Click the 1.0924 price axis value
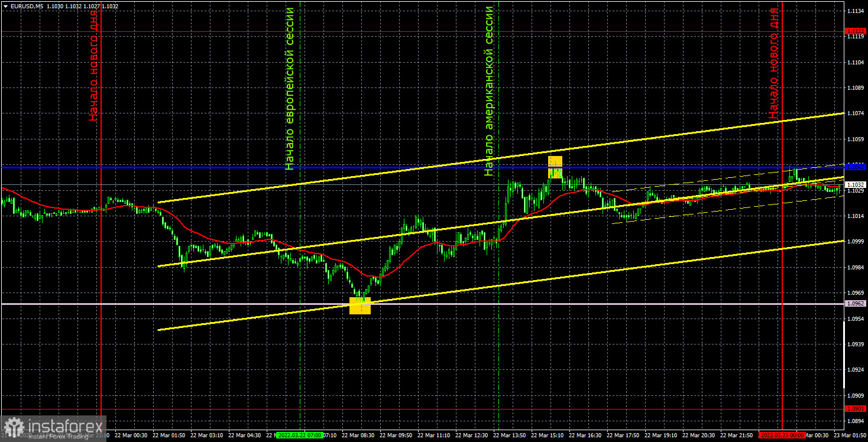This screenshot has width=868, height=442. [856, 370]
